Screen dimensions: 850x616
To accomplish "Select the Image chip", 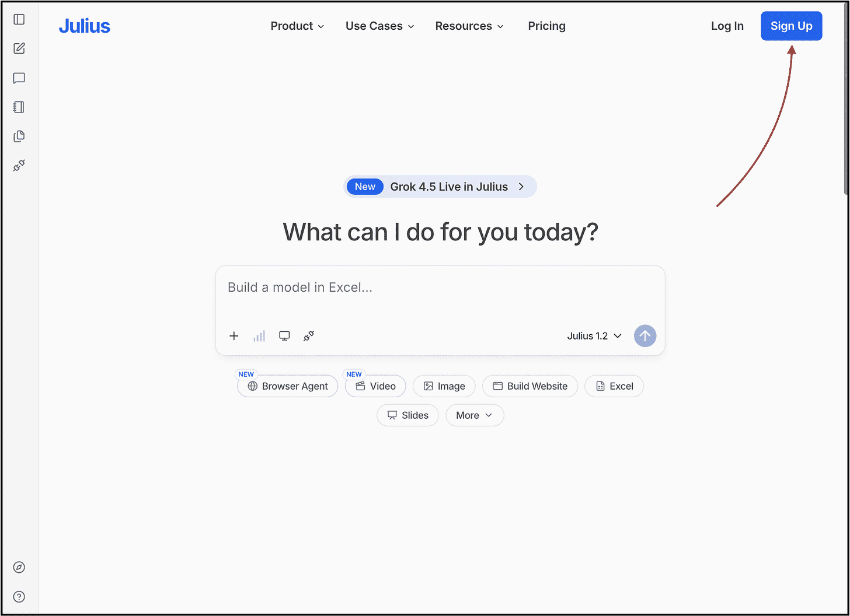I will coord(444,386).
